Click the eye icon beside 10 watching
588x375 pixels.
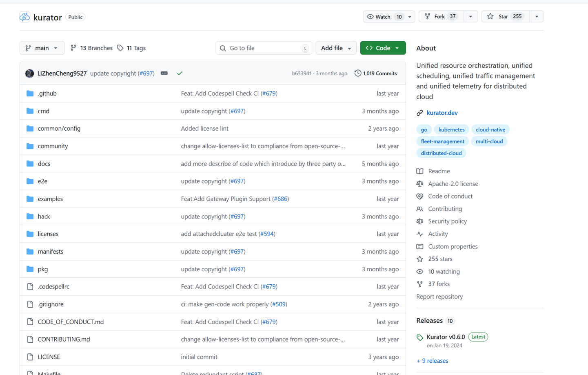pyautogui.click(x=420, y=272)
